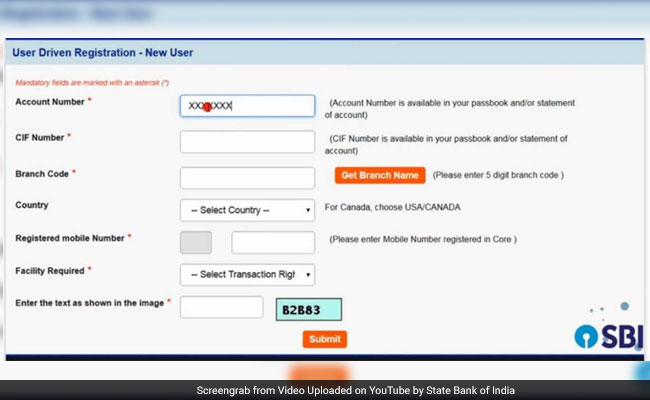Screen dimensions: 650x400
Task: Click the mandatory fields asterisk notice
Action: [92, 82]
